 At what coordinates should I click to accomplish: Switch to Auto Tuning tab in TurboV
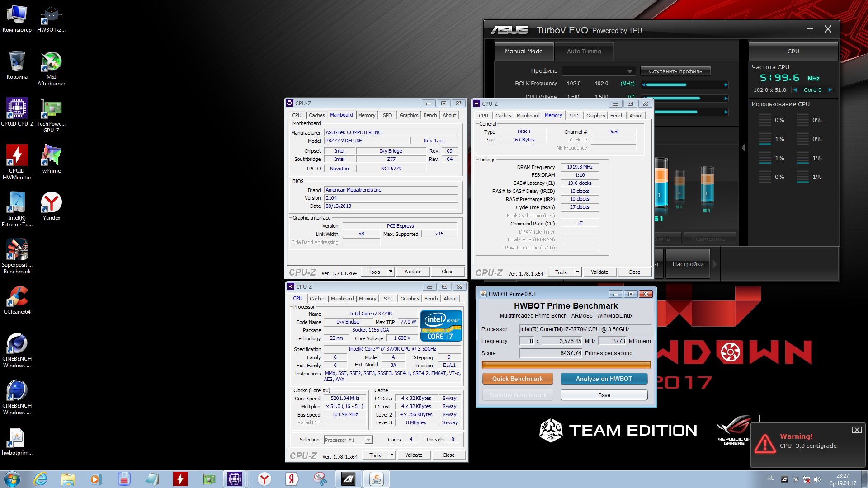(x=584, y=52)
